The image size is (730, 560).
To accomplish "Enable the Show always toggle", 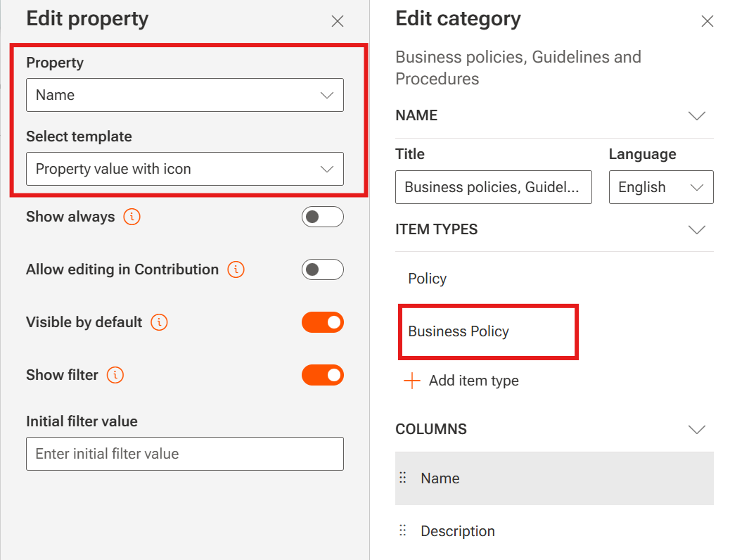I will [x=322, y=217].
